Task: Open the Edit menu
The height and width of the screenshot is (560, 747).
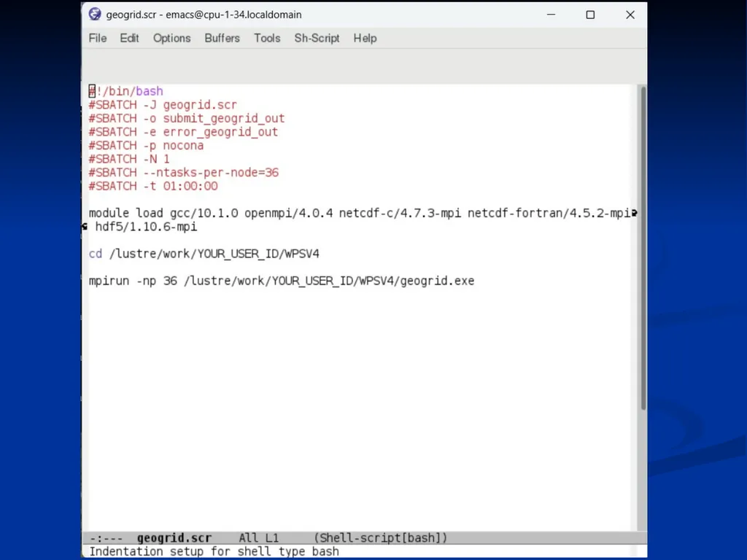Action: (x=129, y=38)
